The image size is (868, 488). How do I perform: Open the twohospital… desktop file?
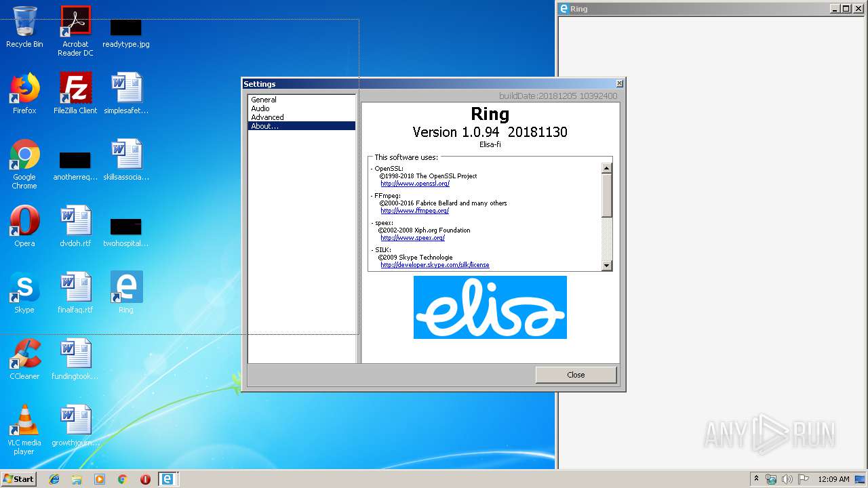[126, 232]
